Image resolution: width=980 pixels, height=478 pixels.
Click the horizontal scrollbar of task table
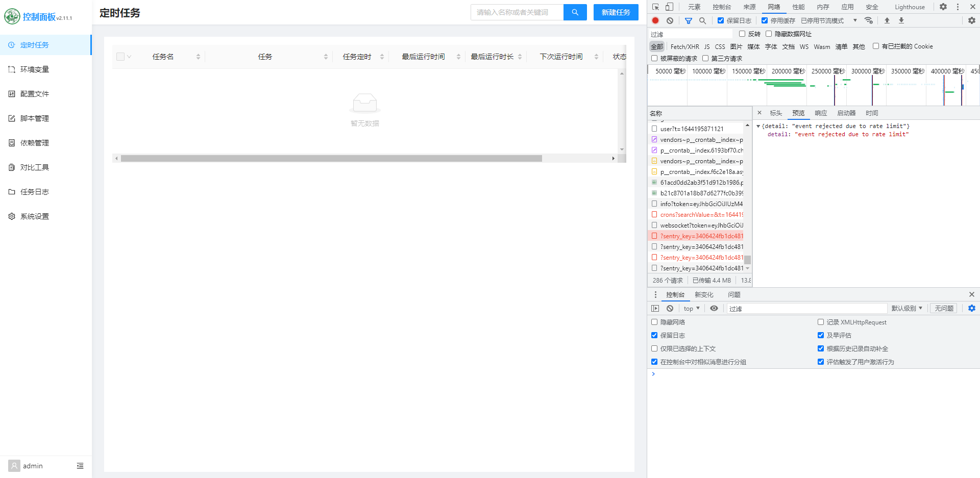coord(331,158)
